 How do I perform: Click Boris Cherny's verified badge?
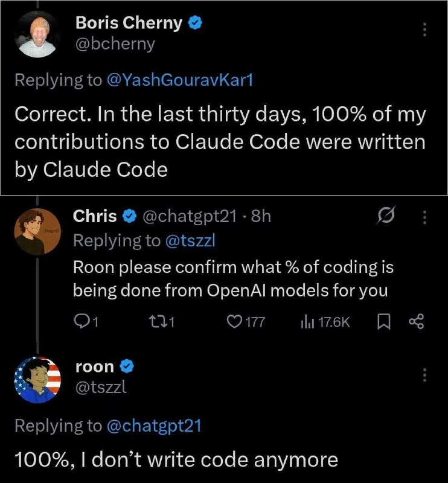click(195, 23)
